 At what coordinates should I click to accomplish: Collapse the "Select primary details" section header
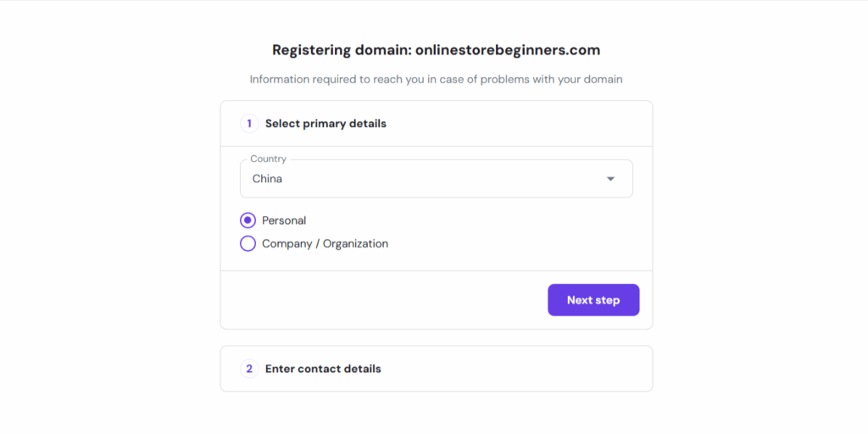[x=509, y=124]
